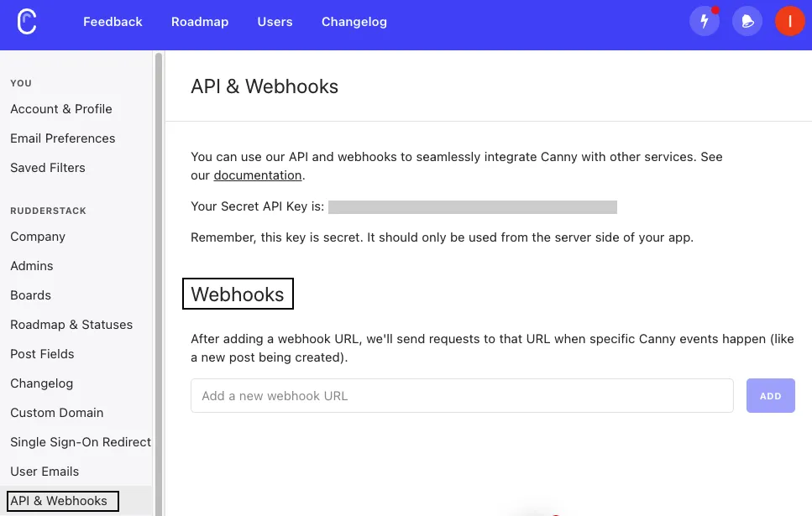The height and width of the screenshot is (516, 812).
Task: Click the API & Webhooks page title
Action: [265, 86]
